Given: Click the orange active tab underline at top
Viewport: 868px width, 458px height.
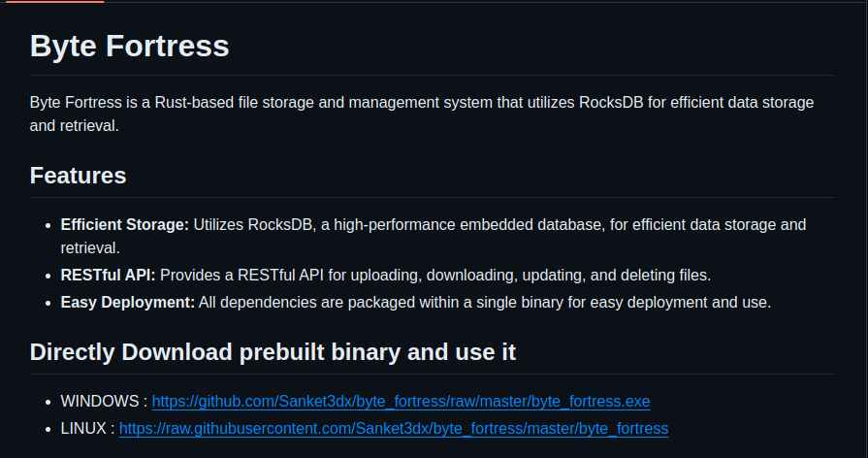Looking at the screenshot, I should [52, 2].
